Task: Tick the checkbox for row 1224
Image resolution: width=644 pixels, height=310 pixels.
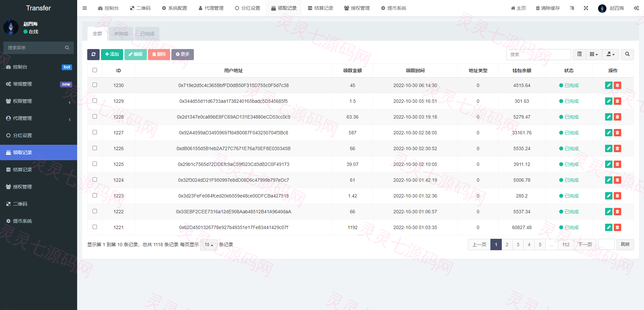Action: [95, 180]
